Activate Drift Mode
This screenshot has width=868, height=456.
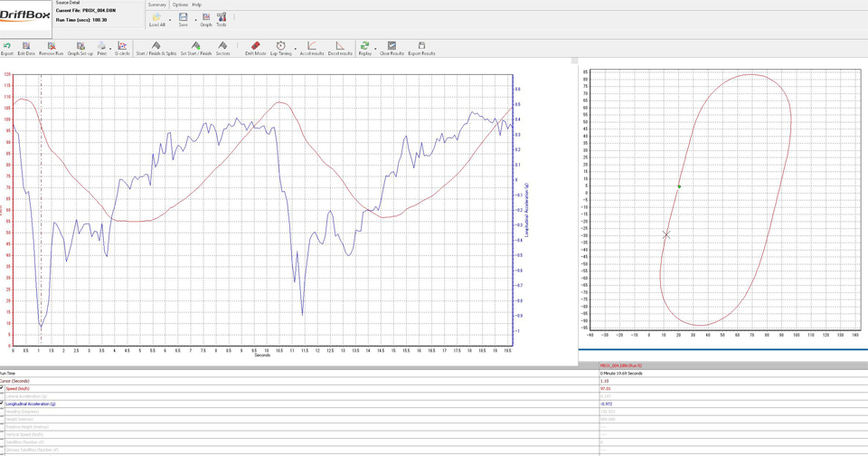[x=255, y=46]
